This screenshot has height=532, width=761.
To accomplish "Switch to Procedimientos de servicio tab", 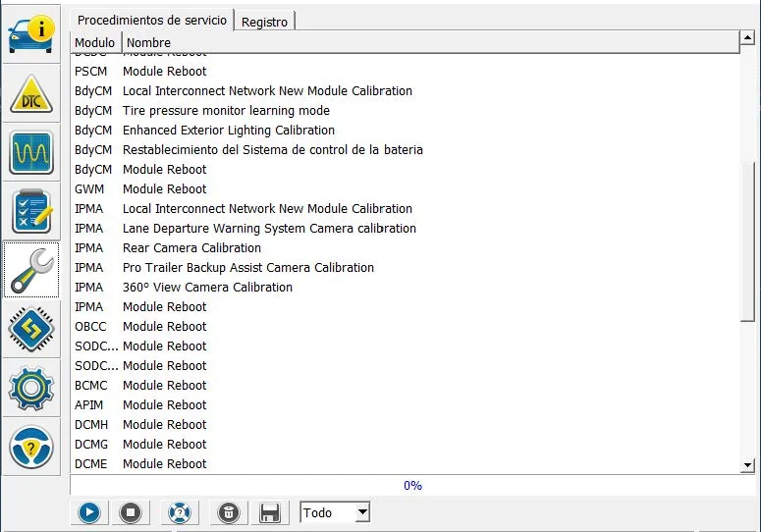I will [x=152, y=21].
